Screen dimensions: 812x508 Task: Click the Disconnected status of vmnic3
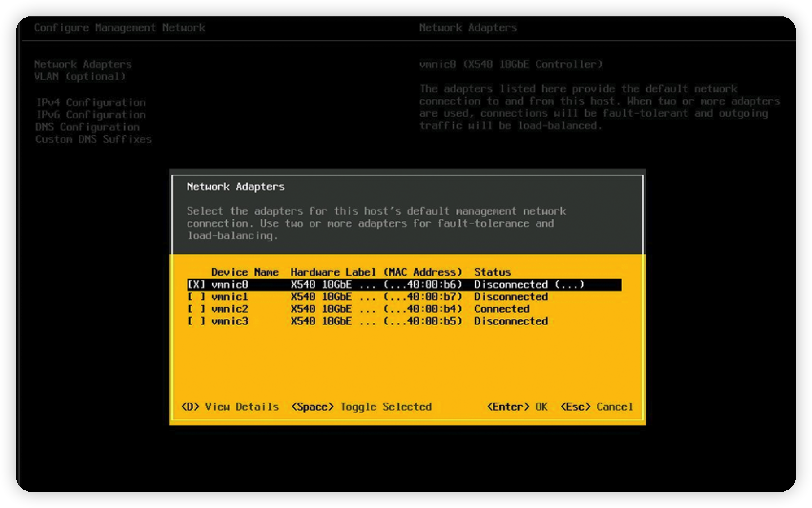(x=511, y=321)
